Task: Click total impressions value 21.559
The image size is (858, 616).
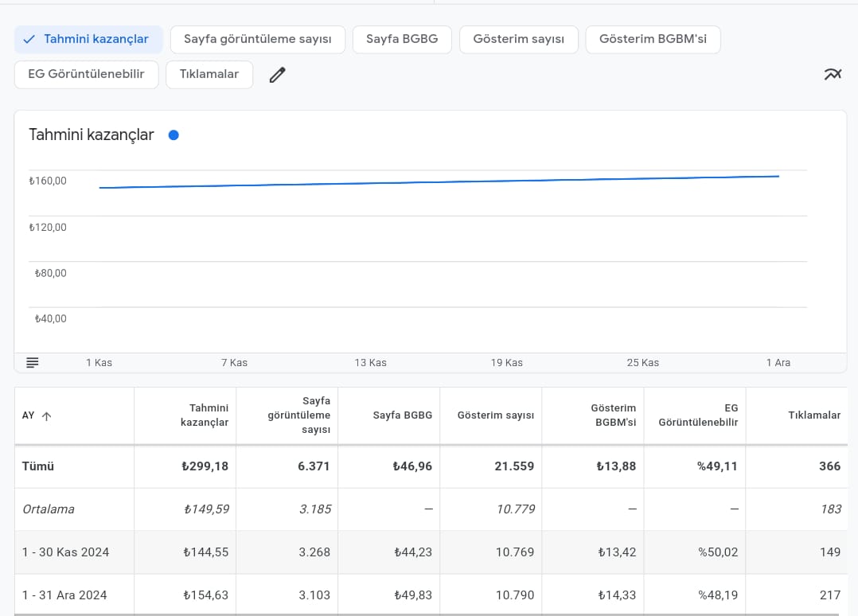Action: (514, 466)
